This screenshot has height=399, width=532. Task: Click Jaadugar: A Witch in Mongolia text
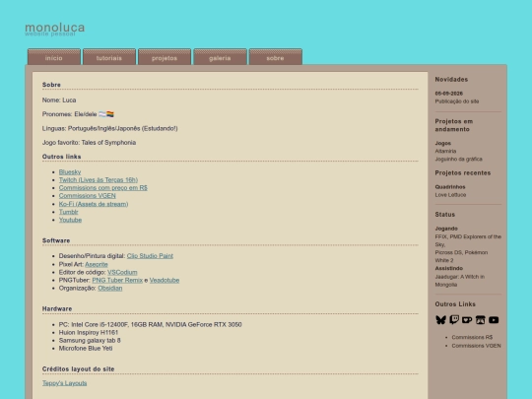[x=460, y=281]
